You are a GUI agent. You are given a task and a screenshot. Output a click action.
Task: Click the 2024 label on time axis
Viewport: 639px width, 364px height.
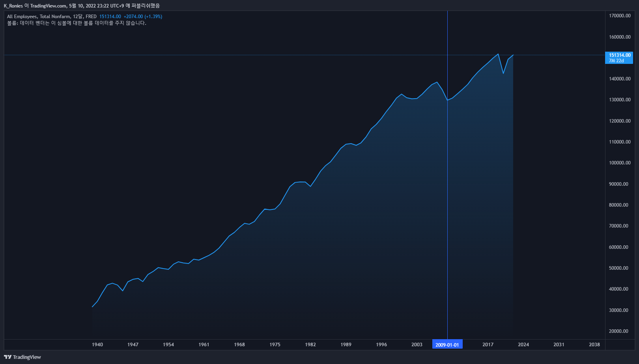523,345
